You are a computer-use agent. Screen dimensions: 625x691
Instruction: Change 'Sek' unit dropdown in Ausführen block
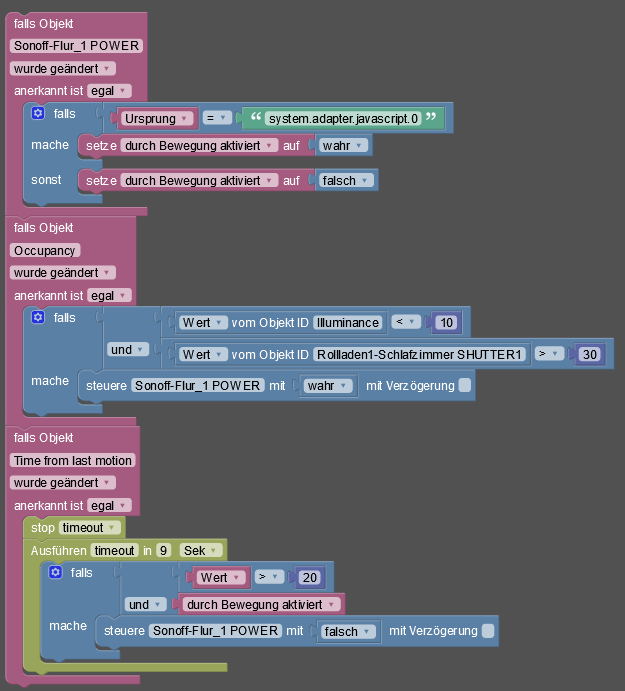coord(201,550)
